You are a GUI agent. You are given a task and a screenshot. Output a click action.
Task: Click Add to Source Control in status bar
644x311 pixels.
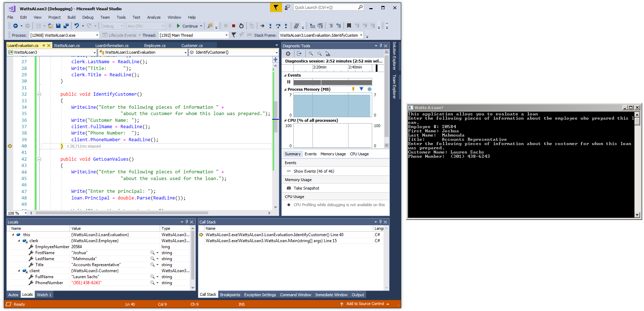[365, 304]
